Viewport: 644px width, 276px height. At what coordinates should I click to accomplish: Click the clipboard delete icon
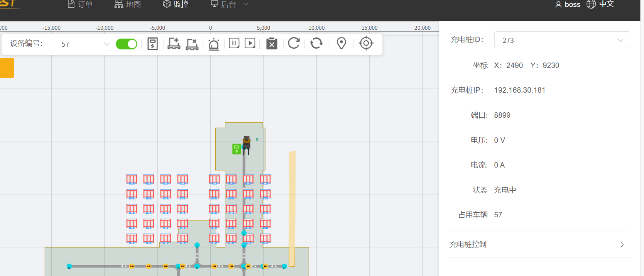coord(272,44)
